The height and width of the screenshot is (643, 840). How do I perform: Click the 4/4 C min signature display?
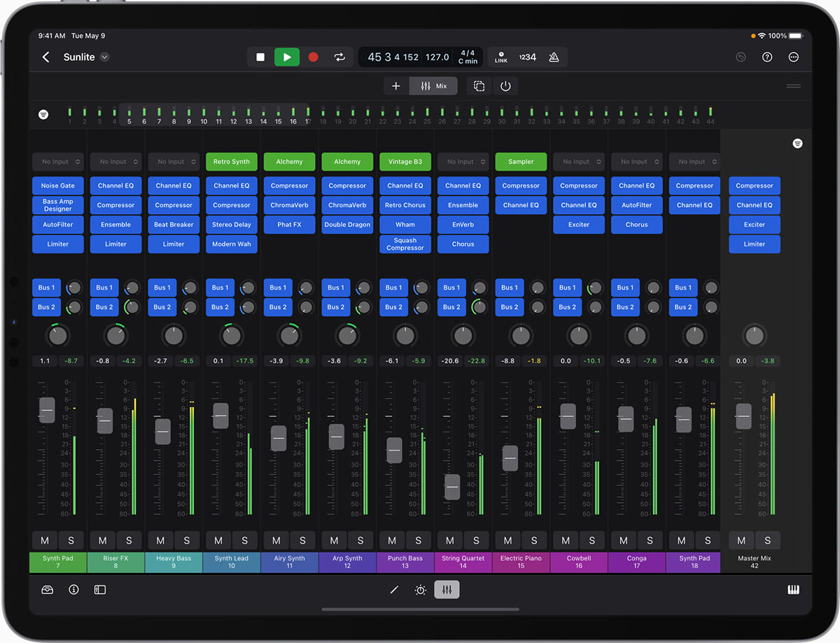click(x=468, y=57)
